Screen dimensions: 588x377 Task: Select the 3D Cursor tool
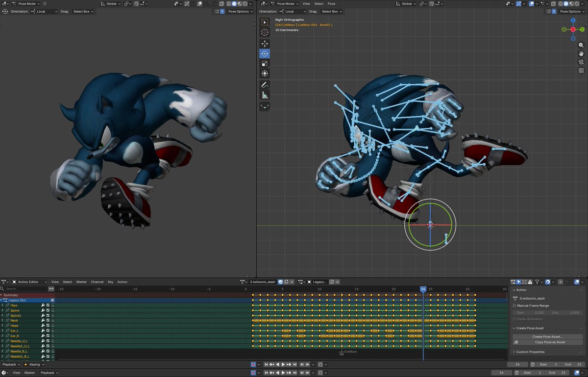pyautogui.click(x=265, y=32)
